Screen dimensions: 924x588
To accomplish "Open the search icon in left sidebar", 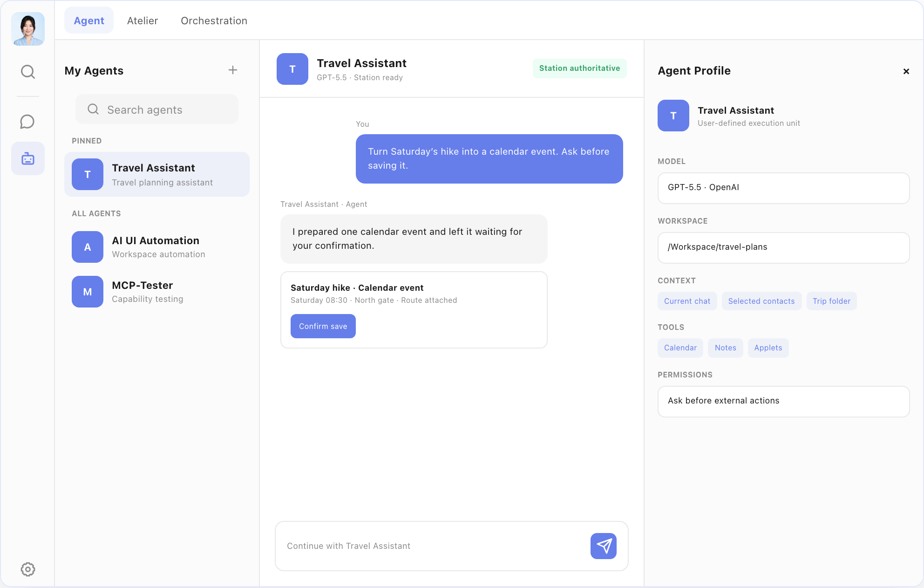I will (28, 72).
